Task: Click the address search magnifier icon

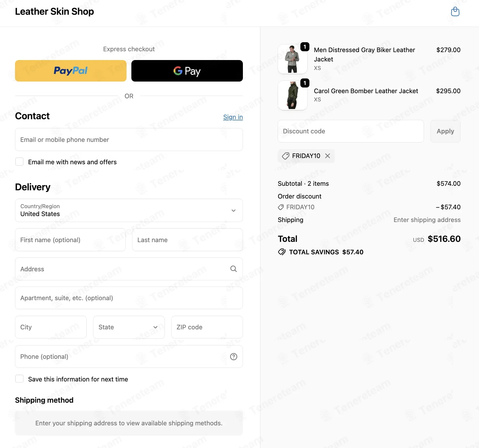Action: 234,269
